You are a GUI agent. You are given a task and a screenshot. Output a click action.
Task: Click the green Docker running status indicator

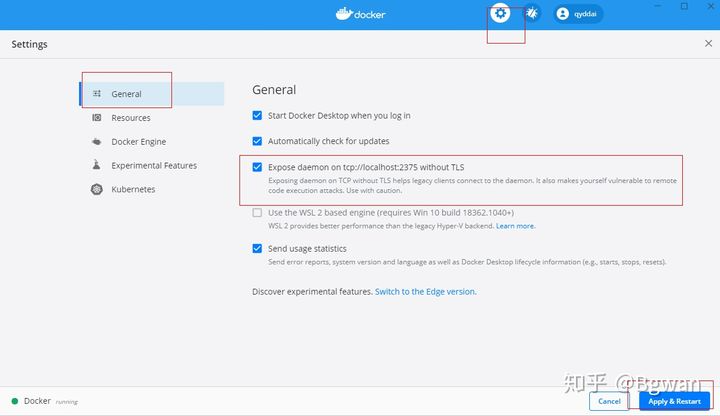[x=15, y=401]
